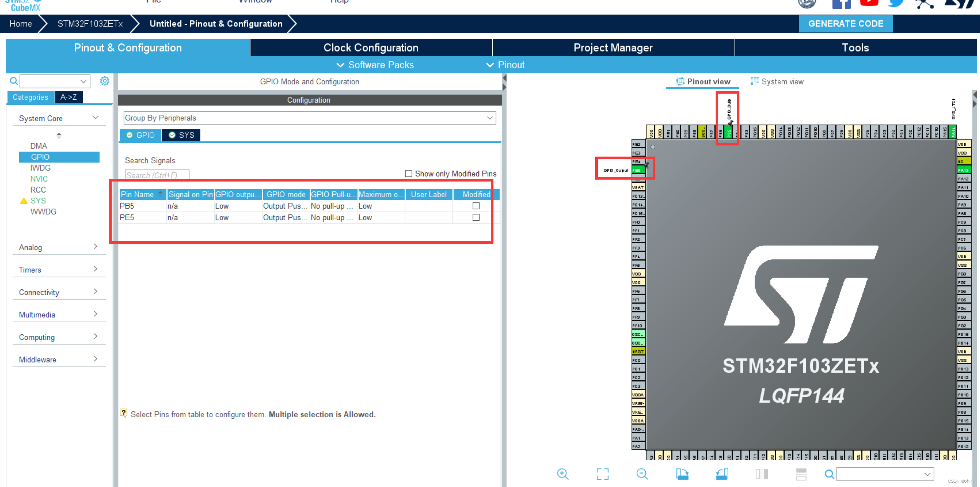Select the Pinout view tab
Image resolution: width=980 pixels, height=487 pixels.
point(703,81)
